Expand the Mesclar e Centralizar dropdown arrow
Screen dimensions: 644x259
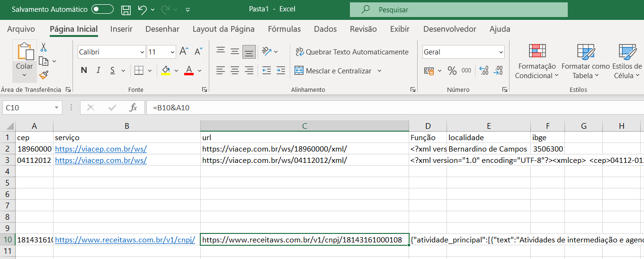pyautogui.click(x=379, y=71)
